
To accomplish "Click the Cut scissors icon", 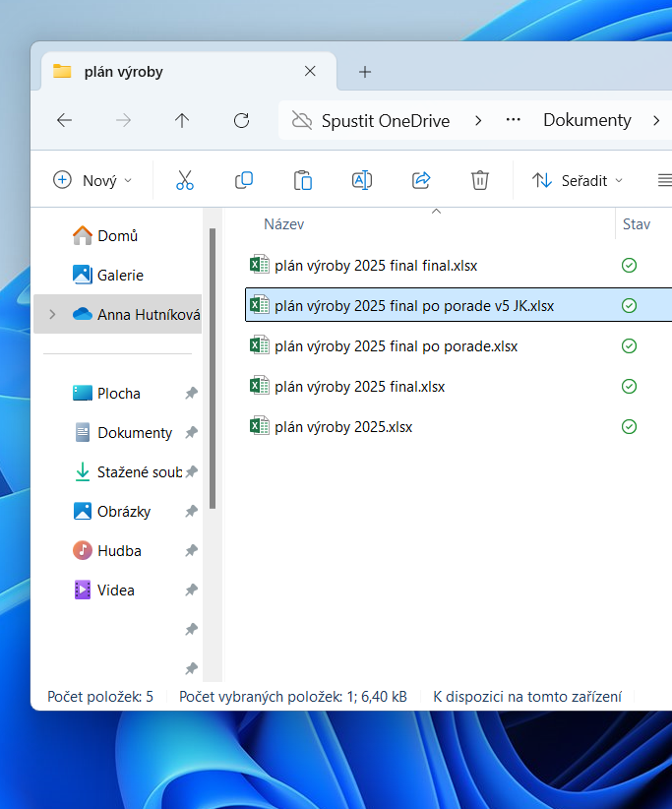I will point(185,180).
